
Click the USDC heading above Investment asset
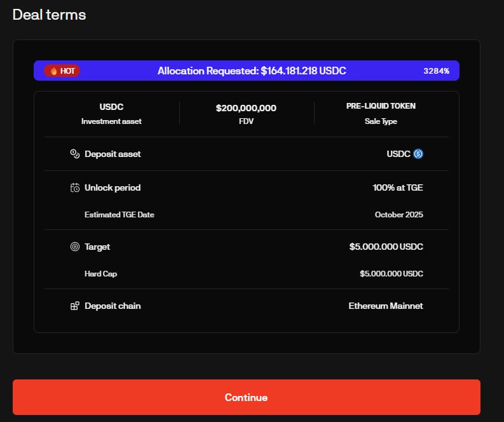click(x=111, y=107)
